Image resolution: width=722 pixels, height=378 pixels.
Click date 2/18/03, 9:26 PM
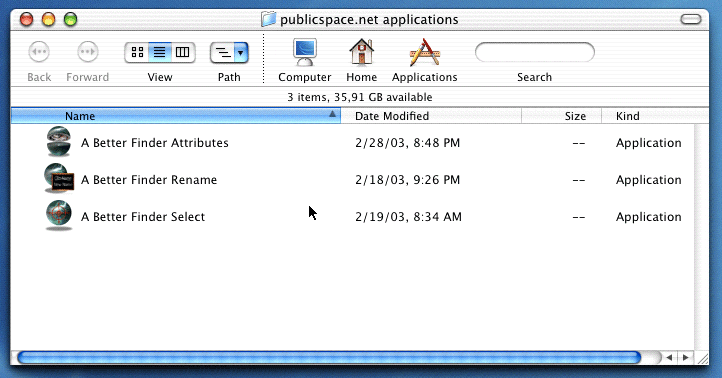(x=408, y=180)
